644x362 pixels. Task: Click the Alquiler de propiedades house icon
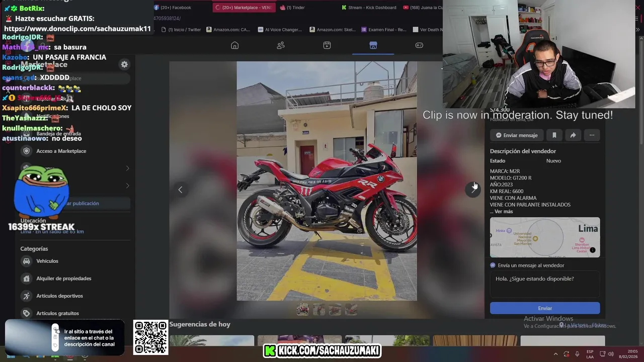[x=26, y=279]
